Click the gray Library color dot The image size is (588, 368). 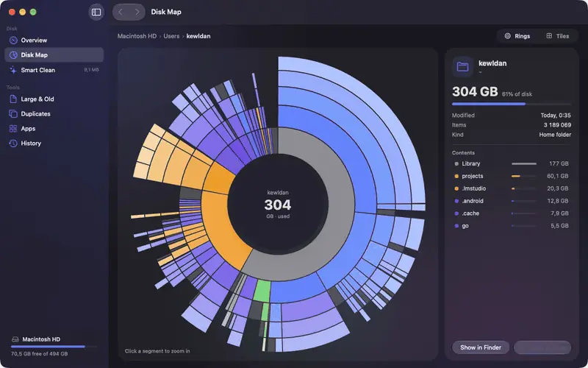(x=456, y=163)
